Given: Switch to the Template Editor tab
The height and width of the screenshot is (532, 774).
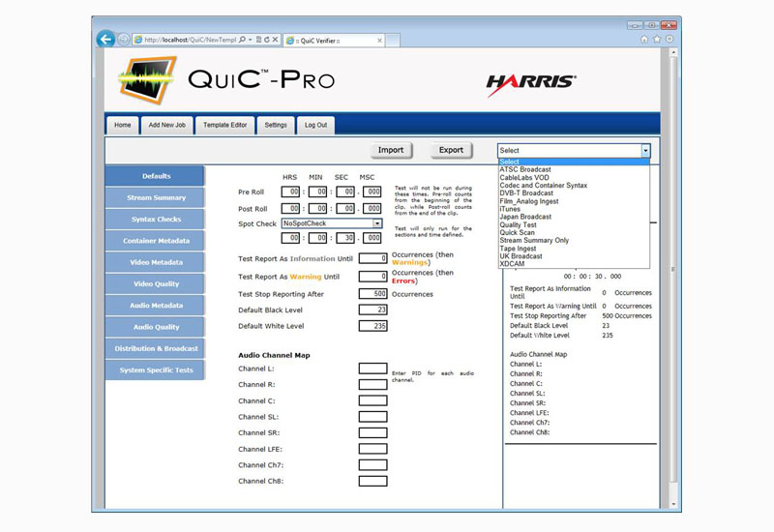Looking at the screenshot, I should pyautogui.click(x=224, y=126).
